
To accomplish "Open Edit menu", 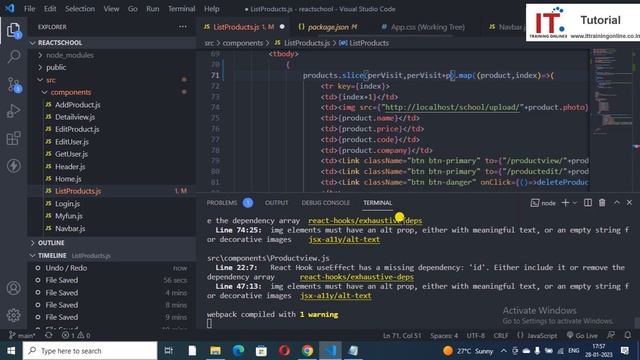I will click(50, 9).
